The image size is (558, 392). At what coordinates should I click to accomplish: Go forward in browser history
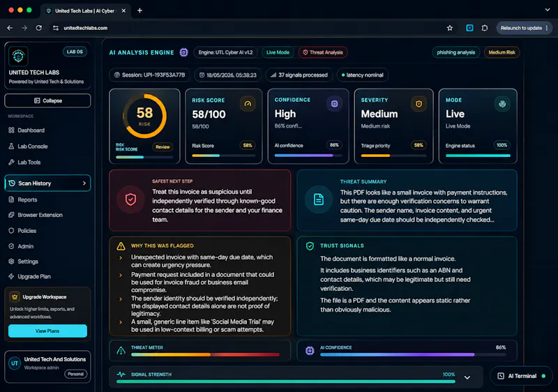click(24, 28)
